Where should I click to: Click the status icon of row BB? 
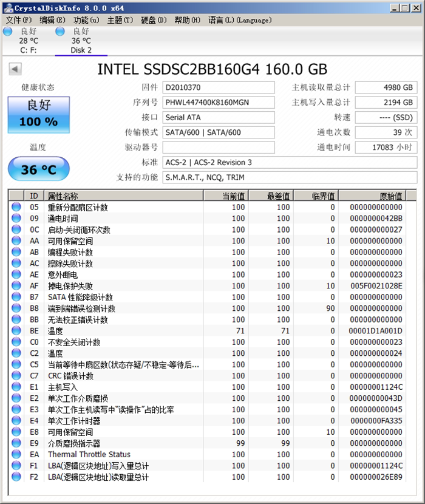pos(16,319)
